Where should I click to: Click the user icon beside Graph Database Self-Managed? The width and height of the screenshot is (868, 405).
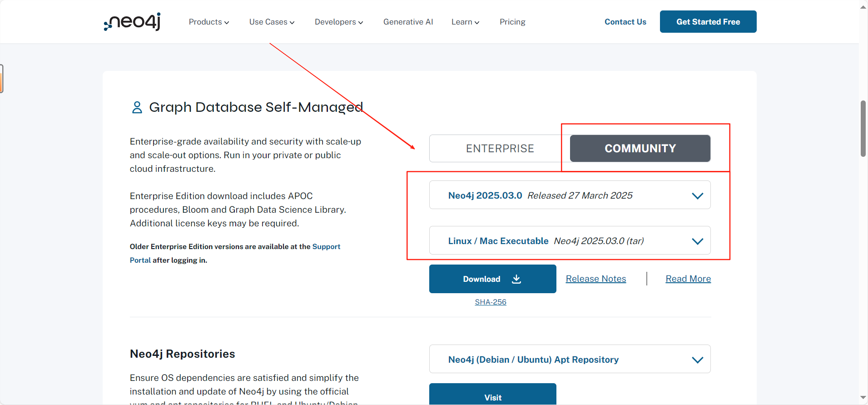[137, 107]
